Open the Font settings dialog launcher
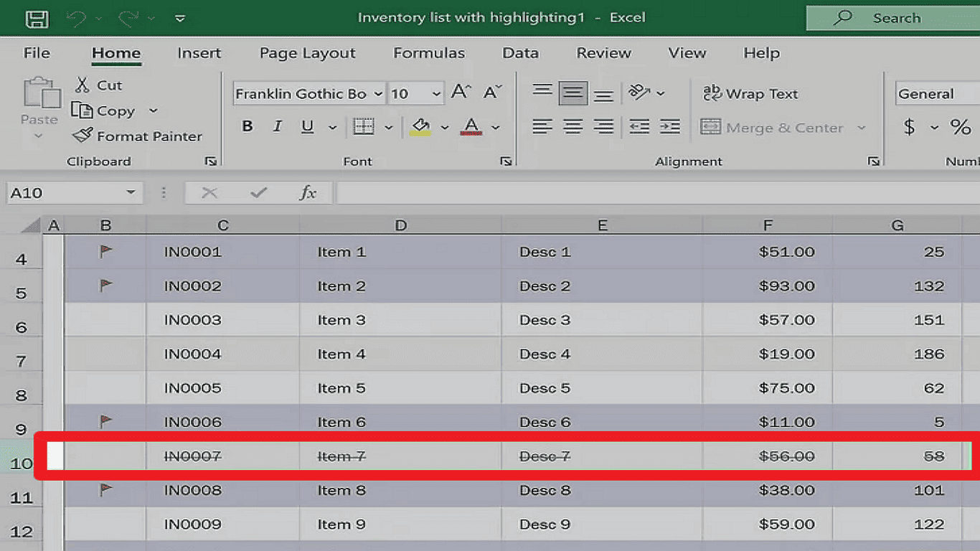980x551 pixels. (x=506, y=162)
